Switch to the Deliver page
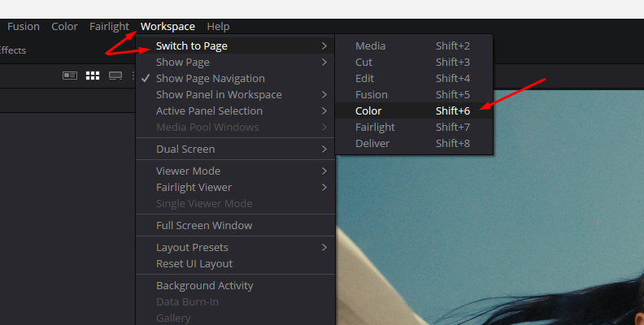The image size is (644, 325). [x=414, y=144]
